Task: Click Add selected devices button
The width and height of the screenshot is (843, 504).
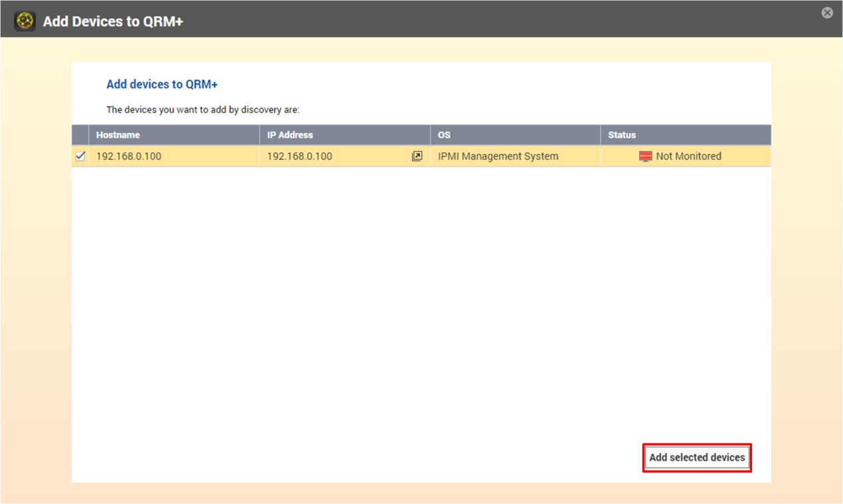Action: click(697, 458)
